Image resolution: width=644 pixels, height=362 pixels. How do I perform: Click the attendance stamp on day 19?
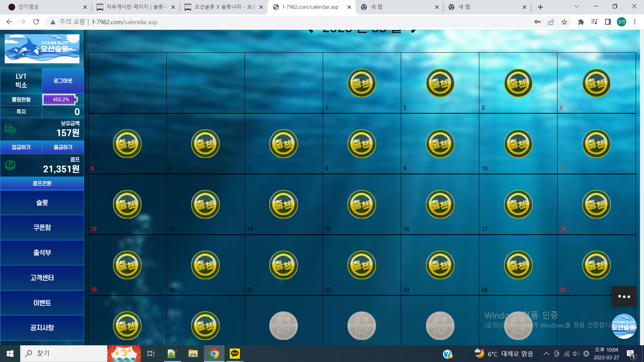click(127, 265)
